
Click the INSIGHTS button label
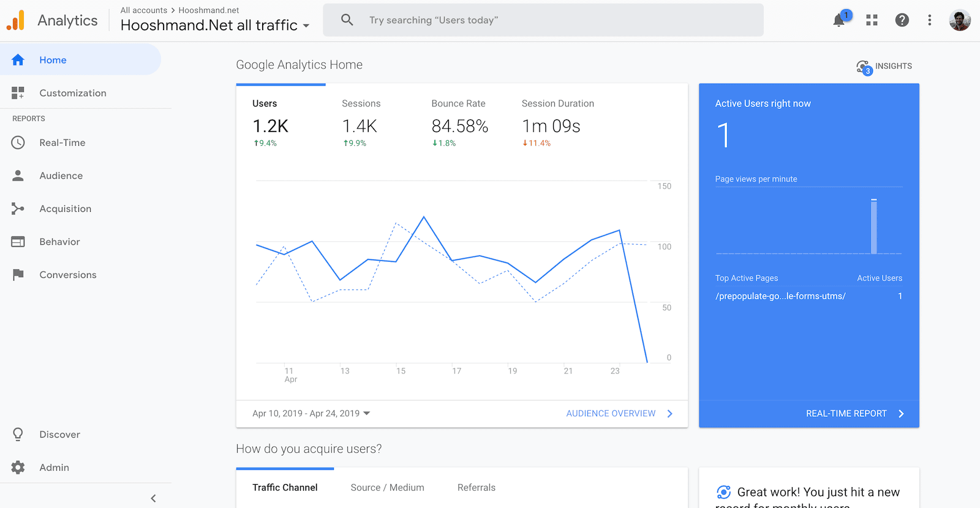[x=893, y=66]
